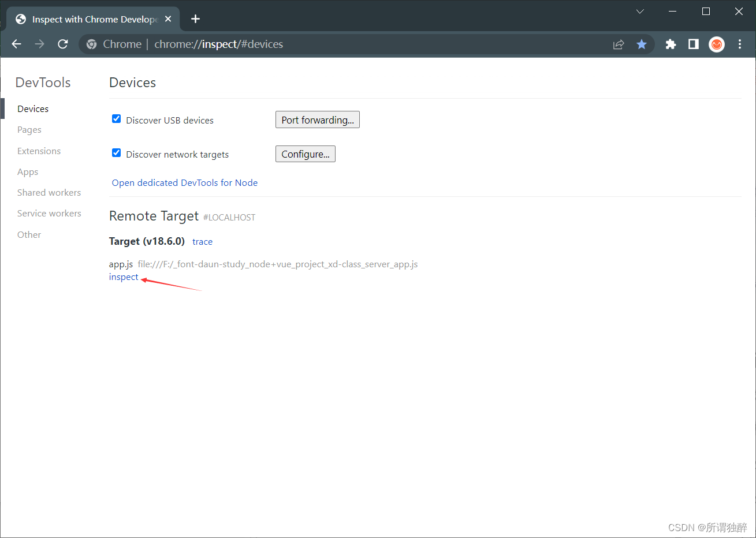
Task: Select Shared workers in the sidebar
Action: point(49,193)
